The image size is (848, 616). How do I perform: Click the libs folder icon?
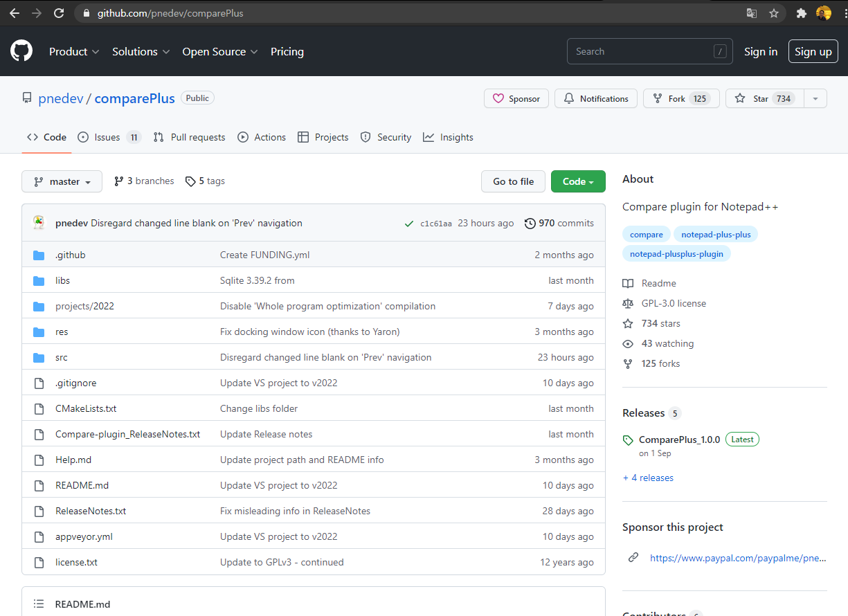click(39, 280)
